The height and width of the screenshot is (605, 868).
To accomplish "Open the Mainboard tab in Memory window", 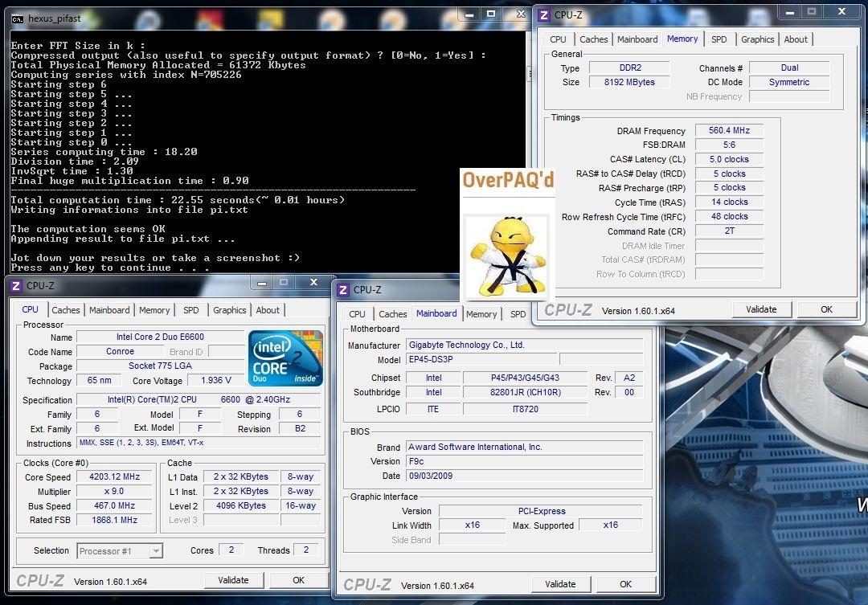I will pos(637,39).
